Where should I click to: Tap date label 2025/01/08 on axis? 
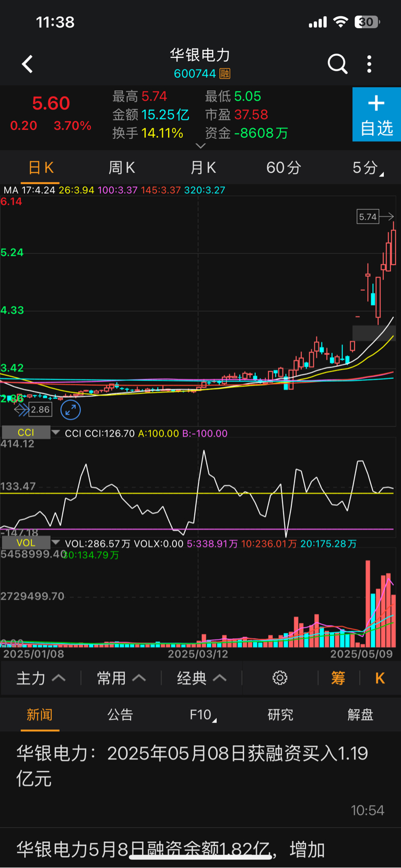pos(33,653)
